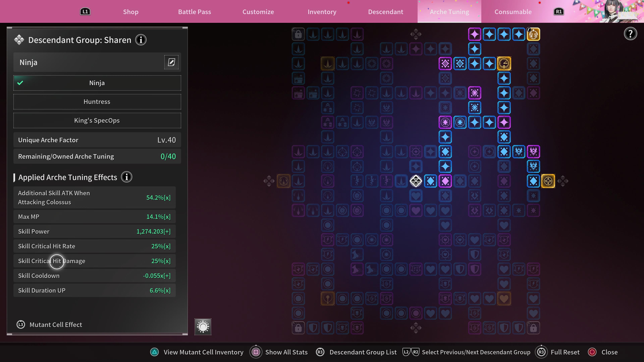
Task: Click the triangle View Mutant Cell Inventory icon
Action: (154, 352)
